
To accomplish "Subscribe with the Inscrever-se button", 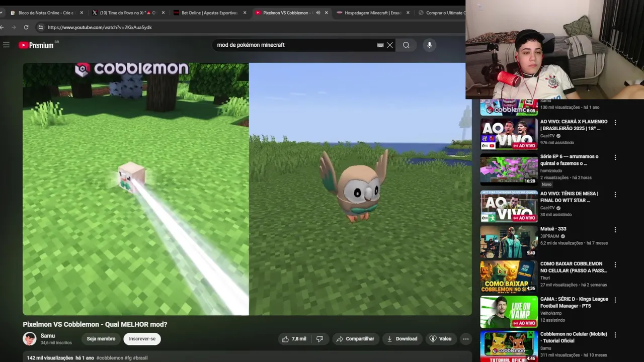I will tap(142, 339).
